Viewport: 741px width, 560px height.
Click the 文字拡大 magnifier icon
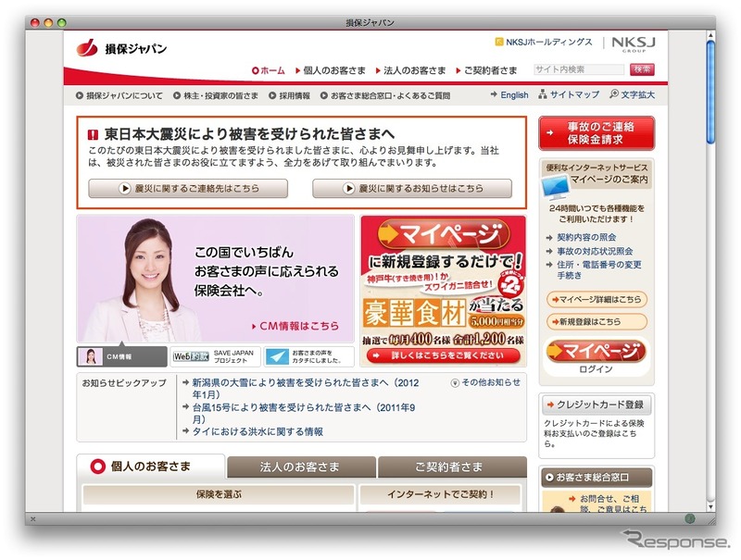[613, 94]
